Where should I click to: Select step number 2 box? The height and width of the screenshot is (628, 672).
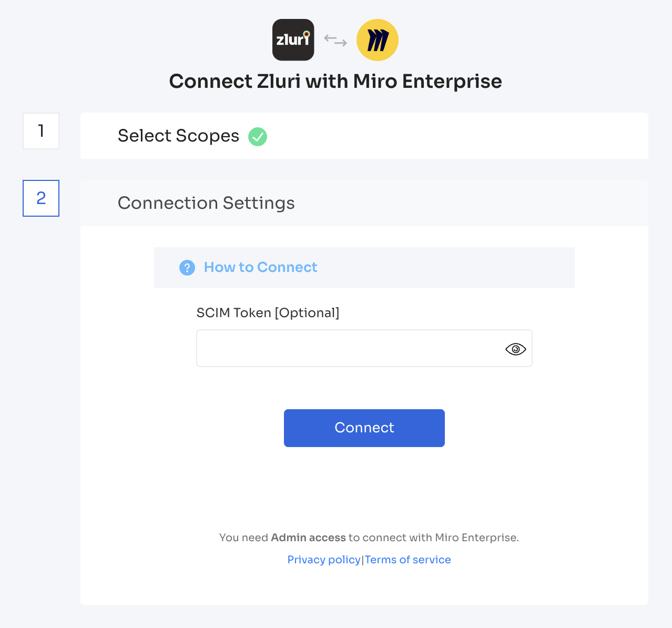[41, 198]
